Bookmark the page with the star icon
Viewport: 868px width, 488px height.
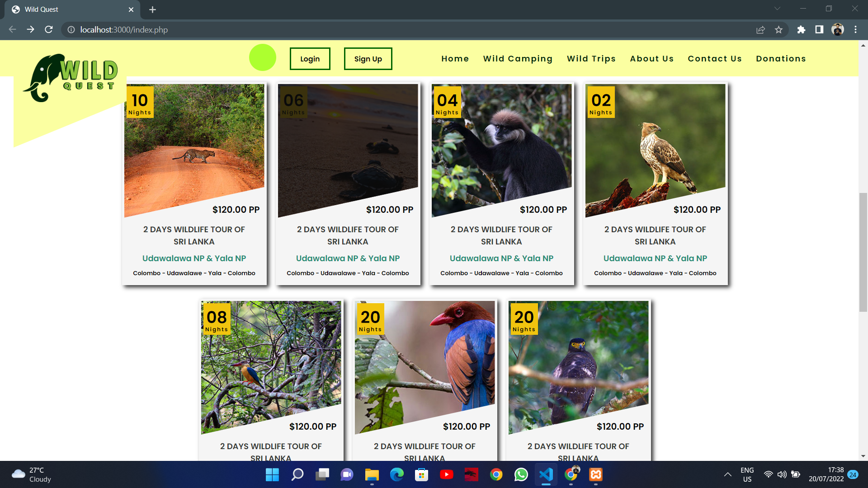tap(779, 29)
